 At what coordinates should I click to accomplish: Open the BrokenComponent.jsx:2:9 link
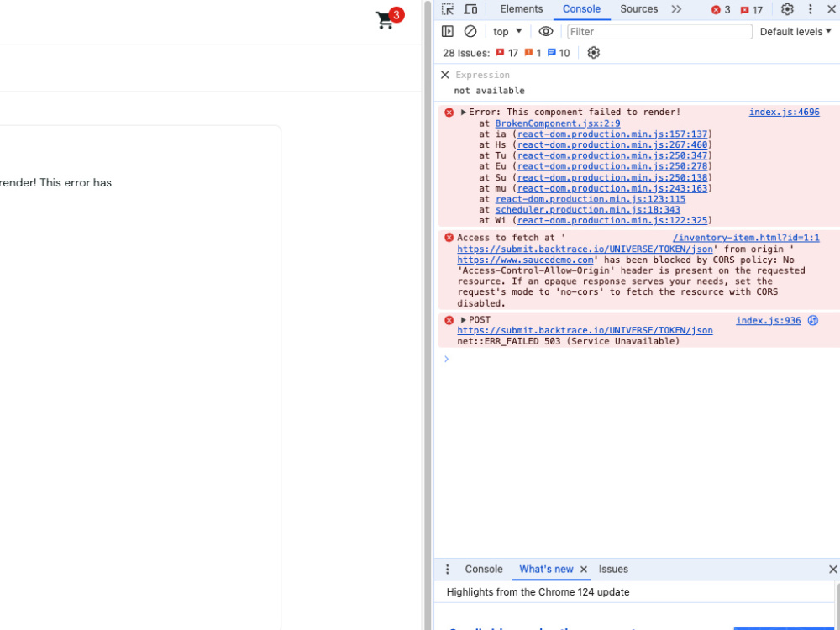pyautogui.click(x=558, y=123)
